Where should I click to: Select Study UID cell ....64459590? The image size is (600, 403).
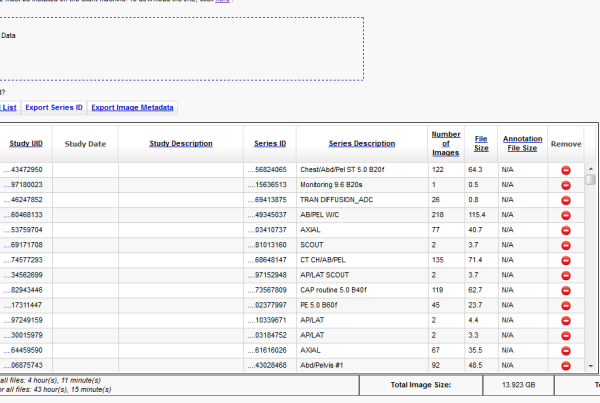[23, 350]
